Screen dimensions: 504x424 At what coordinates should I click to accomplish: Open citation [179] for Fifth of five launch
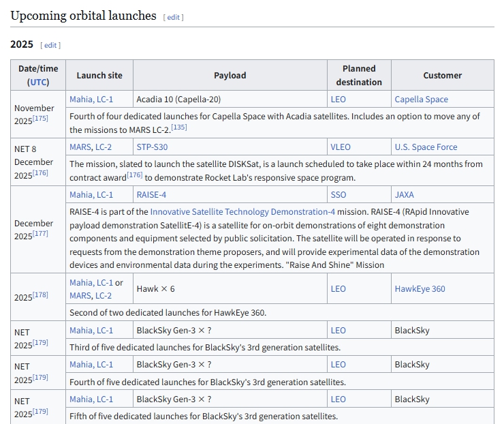pyautogui.click(x=40, y=412)
